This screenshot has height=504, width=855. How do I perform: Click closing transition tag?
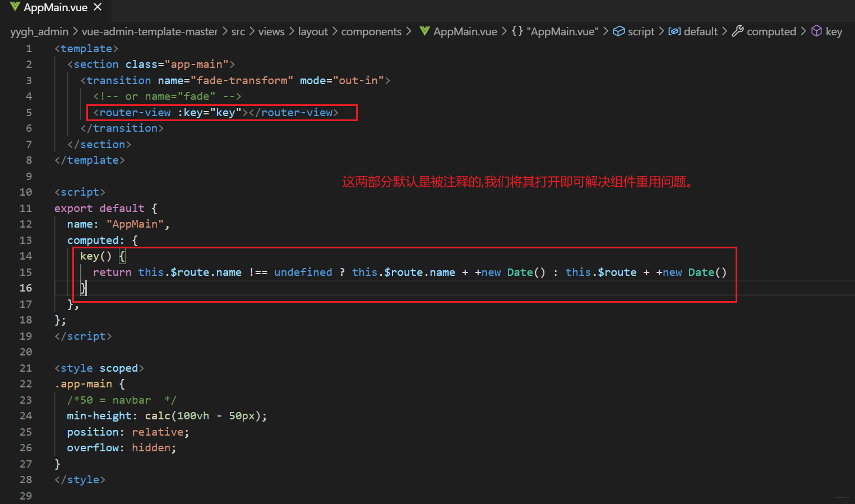click(x=122, y=128)
